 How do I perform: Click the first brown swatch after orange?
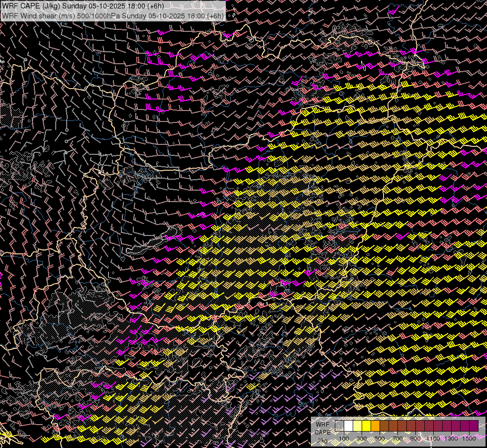tap(385, 426)
